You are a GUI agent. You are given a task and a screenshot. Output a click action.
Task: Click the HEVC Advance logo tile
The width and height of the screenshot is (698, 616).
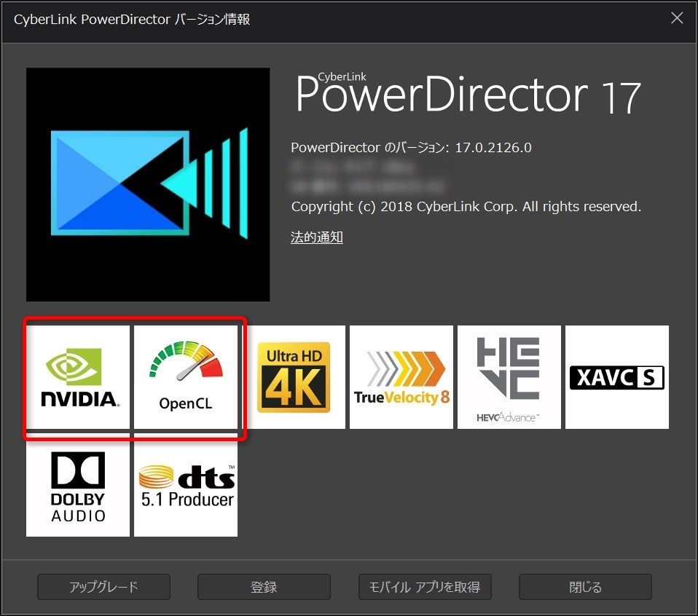pyautogui.click(x=509, y=377)
